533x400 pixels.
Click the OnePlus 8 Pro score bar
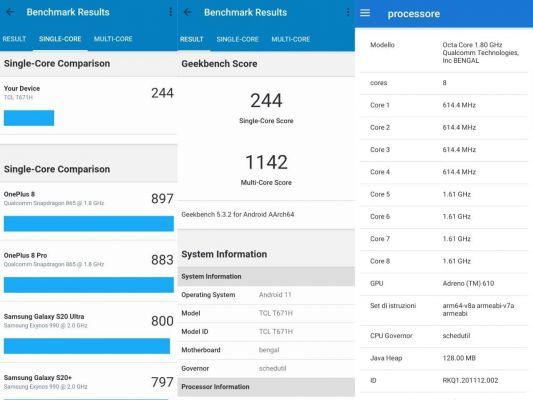coord(89,285)
